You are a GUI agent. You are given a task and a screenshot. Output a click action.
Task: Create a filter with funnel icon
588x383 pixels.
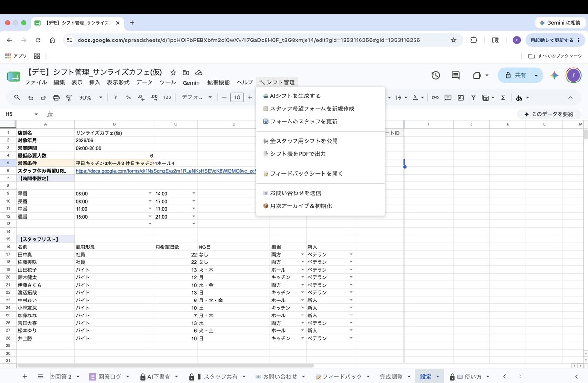(473, 97)
